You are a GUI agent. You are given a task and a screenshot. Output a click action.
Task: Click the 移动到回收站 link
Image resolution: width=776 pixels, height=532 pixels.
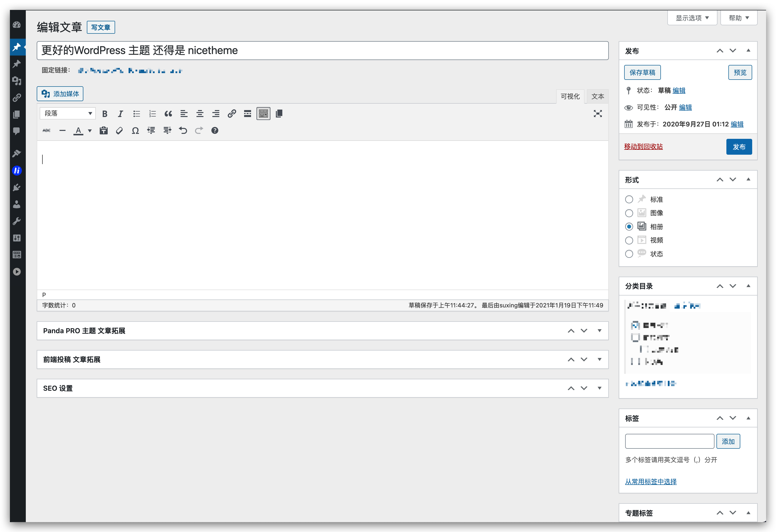click(643, 147)
